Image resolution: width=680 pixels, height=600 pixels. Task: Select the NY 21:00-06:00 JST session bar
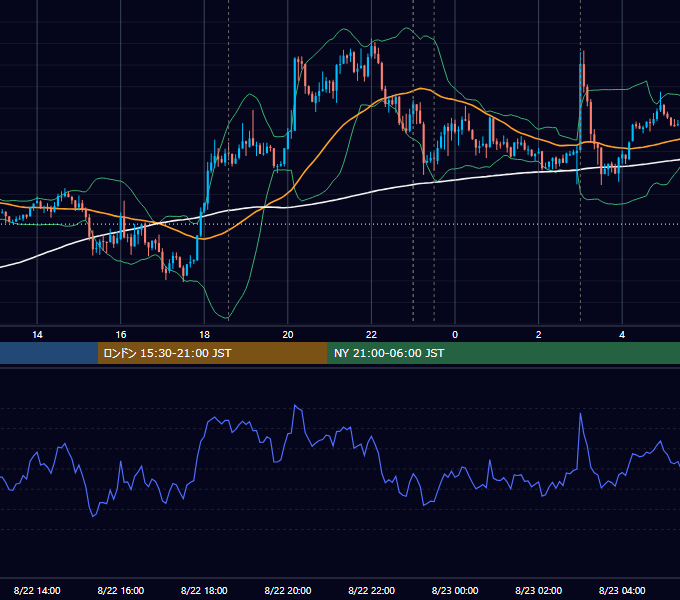(x=503, y=353)
